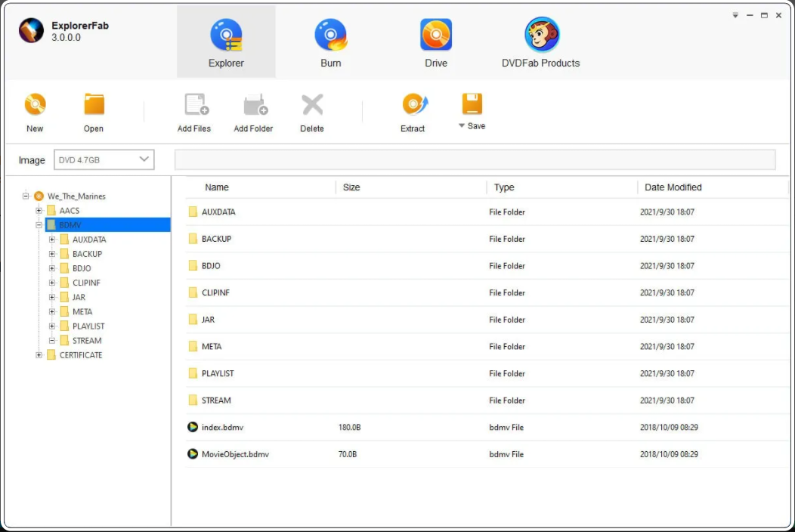Click the index.bdmv file icon
Screen dimensions: 795x532
pos(193,427)
